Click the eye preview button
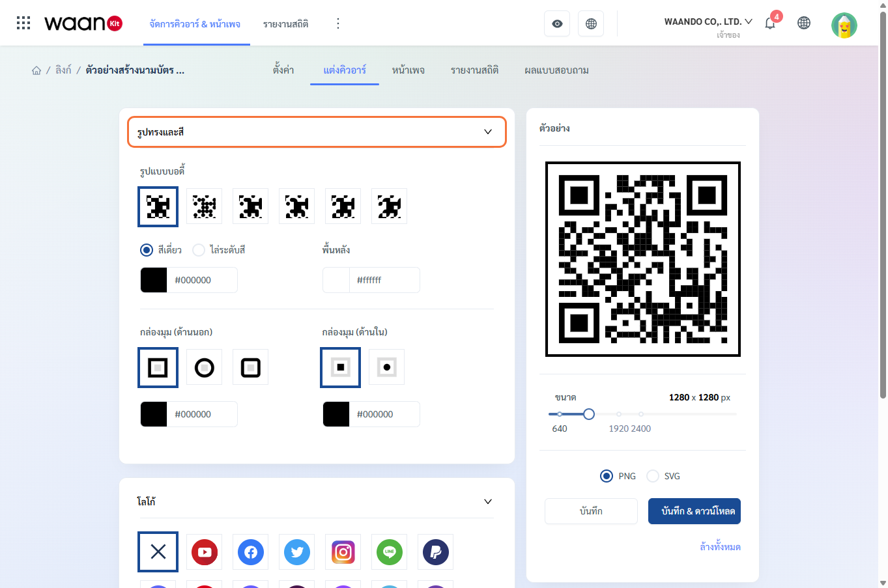The height and width of the screenshot is (588, 888). (x=557, y=23)
